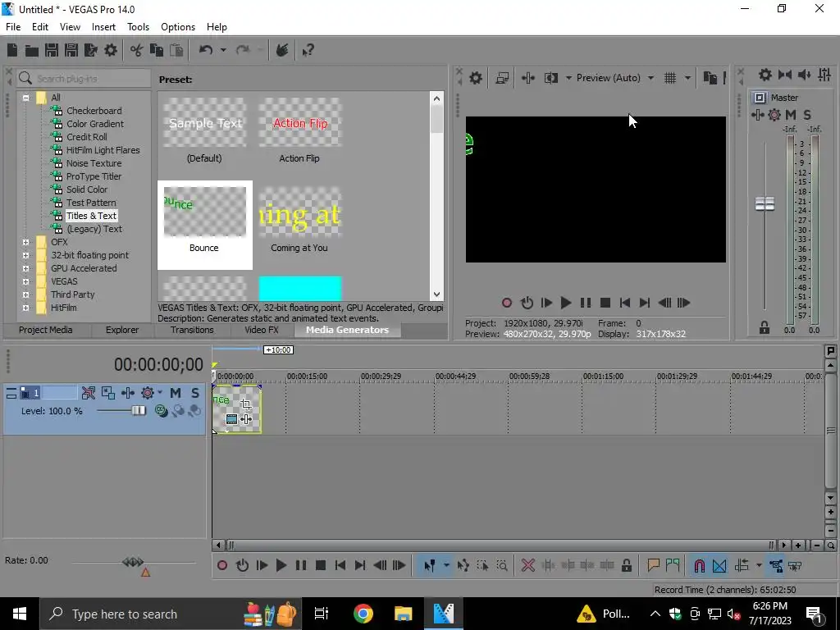
Task: Open the preview window properties gear
Action: (475, 78)
